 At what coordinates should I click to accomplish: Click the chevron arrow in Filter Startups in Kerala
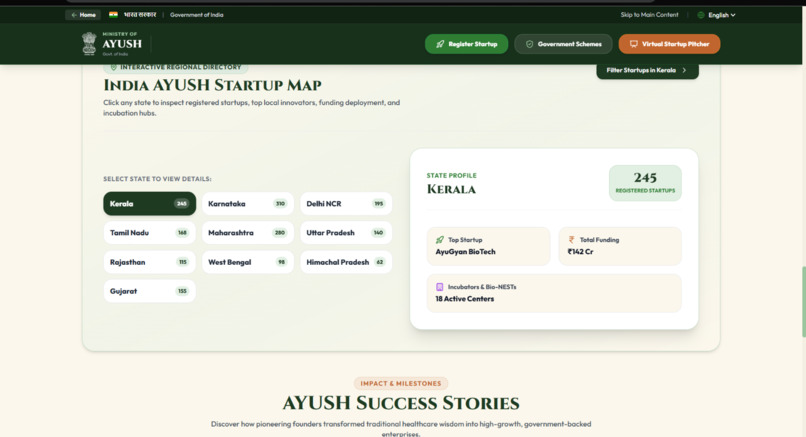click(684, 70)
